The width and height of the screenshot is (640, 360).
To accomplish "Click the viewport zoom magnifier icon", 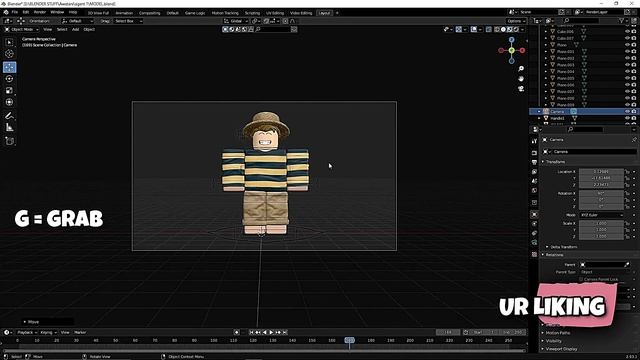I will tap(521, 69).
